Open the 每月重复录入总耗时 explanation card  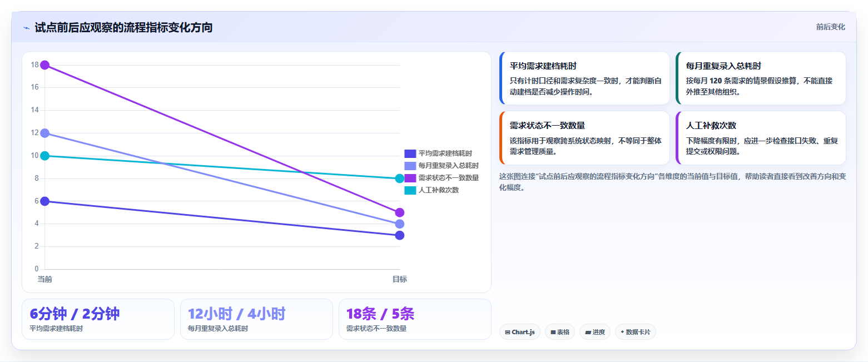[x=761, y=78]
